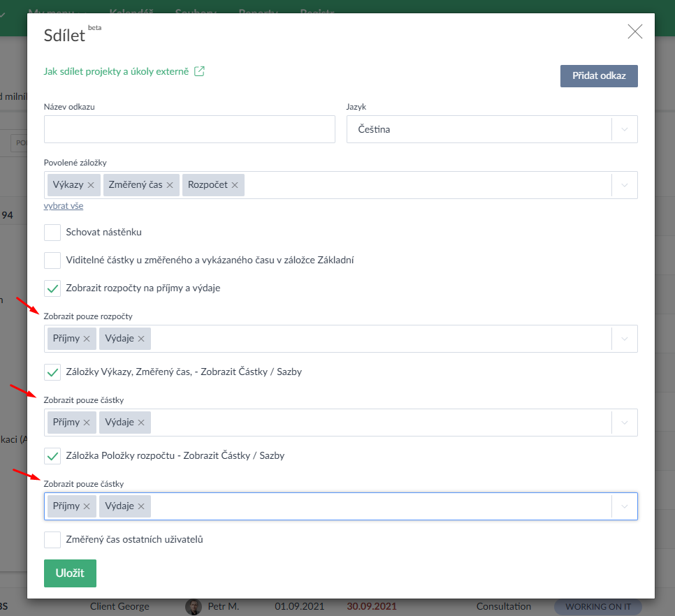Image resolution: width=675 pixels, height=616 pixels.
Task: Open Jak sdílet projekty a úkoly externě link
Action: pyautogui.click(x=116, y=71)
